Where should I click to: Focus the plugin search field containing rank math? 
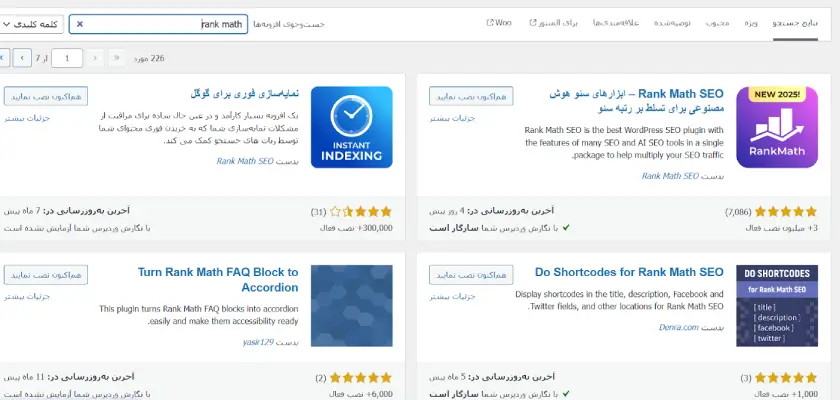[158, 24]
